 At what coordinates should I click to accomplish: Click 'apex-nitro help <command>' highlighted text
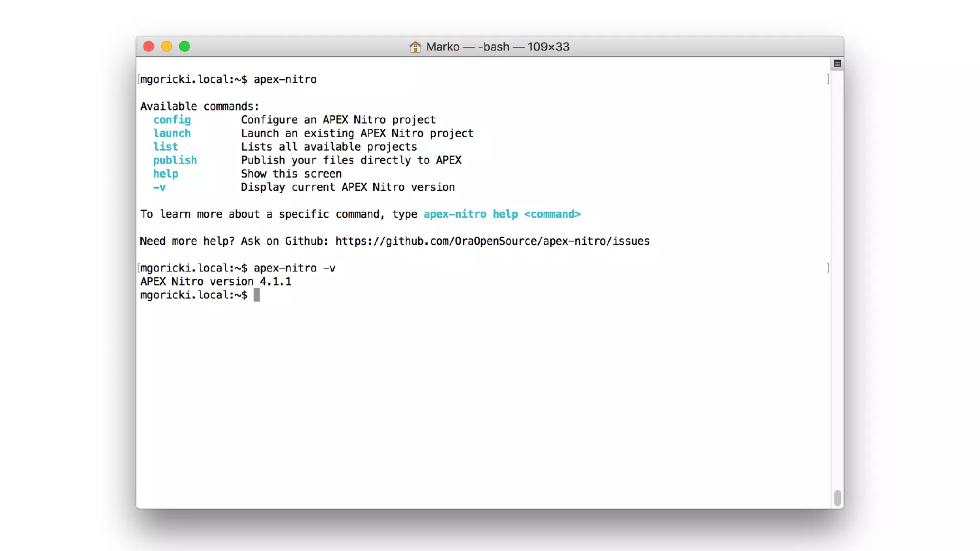[x=502, y=214]
